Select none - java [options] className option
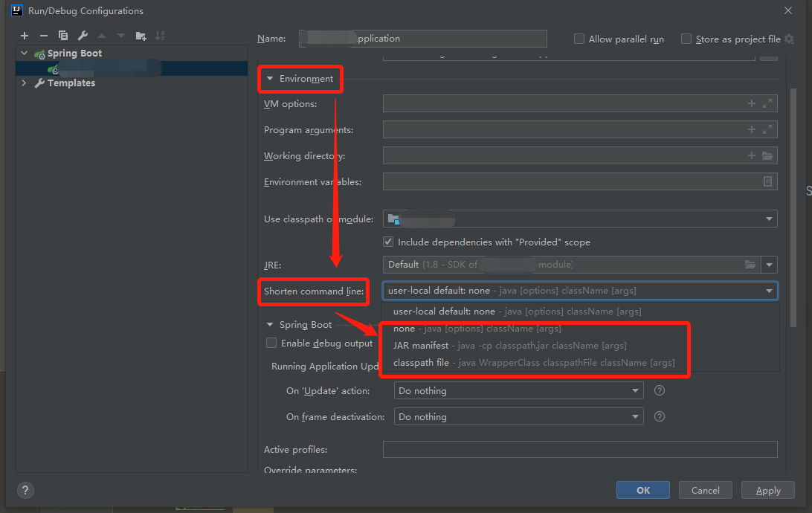 580,329
